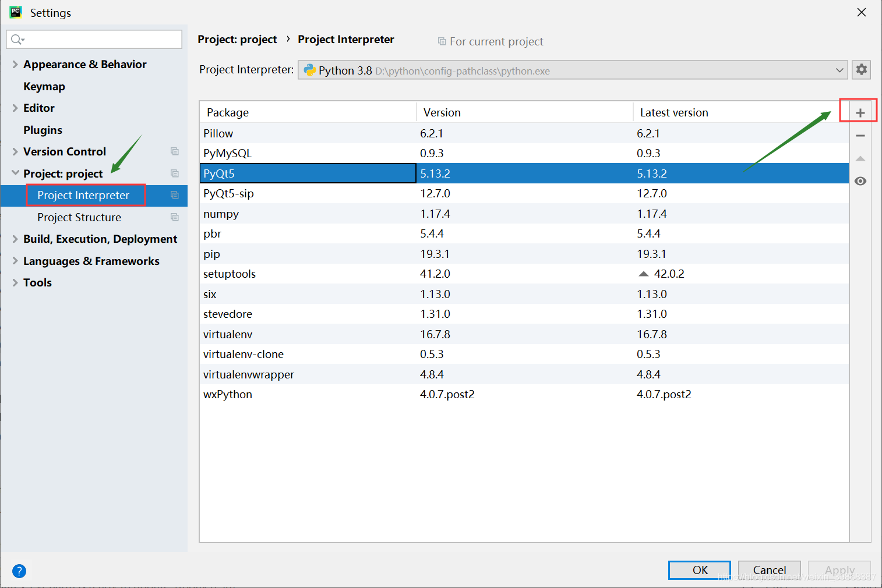Click the Cancel button
This screenshot has width=882, height=588.
coord(770,570)
